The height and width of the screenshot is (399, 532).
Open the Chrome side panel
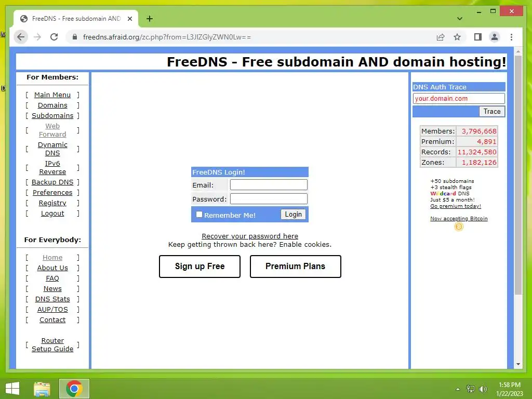tap(478, 37)
